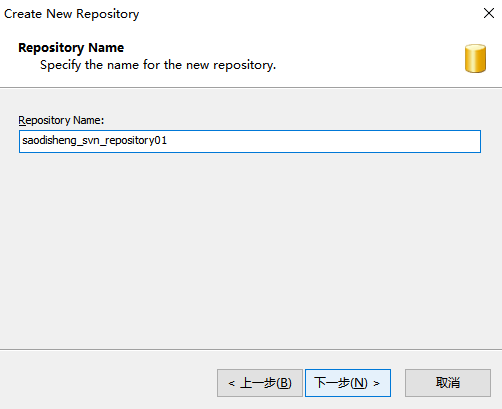Close the Create New Repository dialog
502x409 pixels.
(489, 13)
